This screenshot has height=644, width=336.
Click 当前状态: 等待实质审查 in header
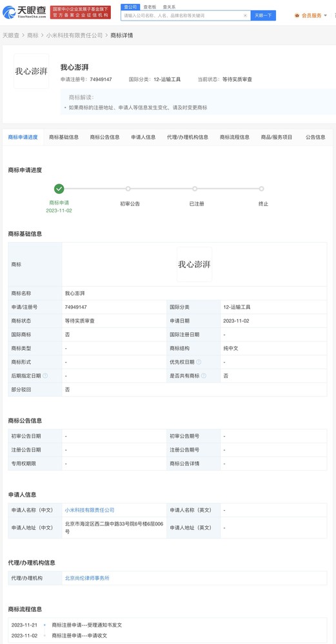[x=224, y=79]
